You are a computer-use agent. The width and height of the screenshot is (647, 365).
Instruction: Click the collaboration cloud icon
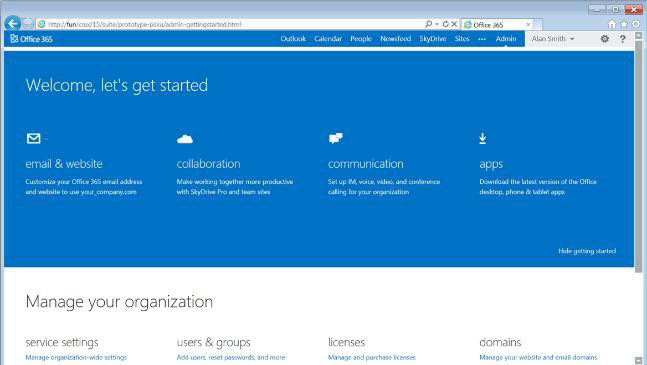click(185, 139)
